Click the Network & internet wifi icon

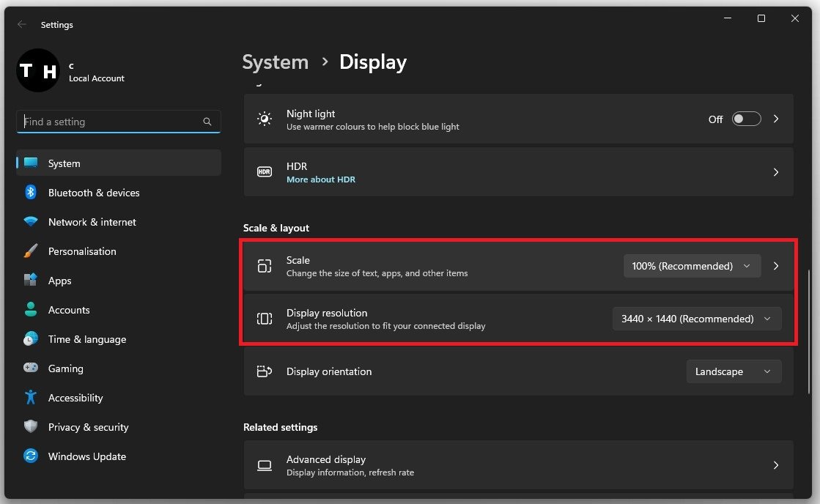coord(31,222)
